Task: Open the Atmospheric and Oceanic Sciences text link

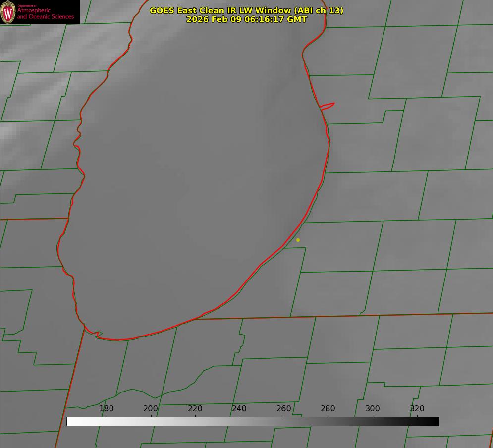Action: (45, 14)
